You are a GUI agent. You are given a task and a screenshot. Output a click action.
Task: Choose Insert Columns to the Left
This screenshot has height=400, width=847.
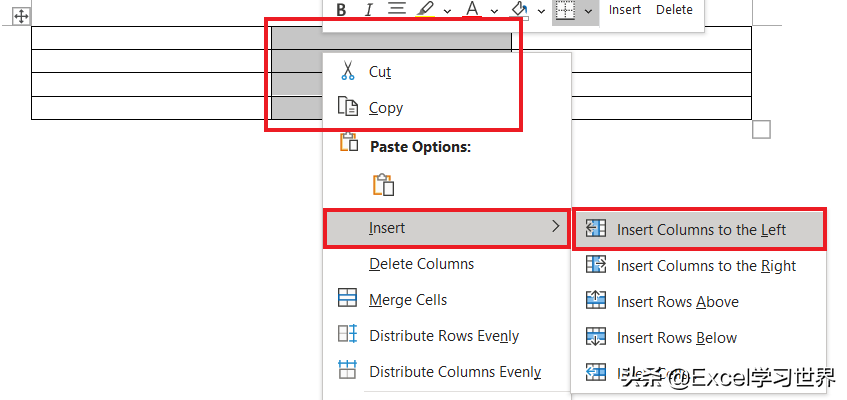point(699,230)
